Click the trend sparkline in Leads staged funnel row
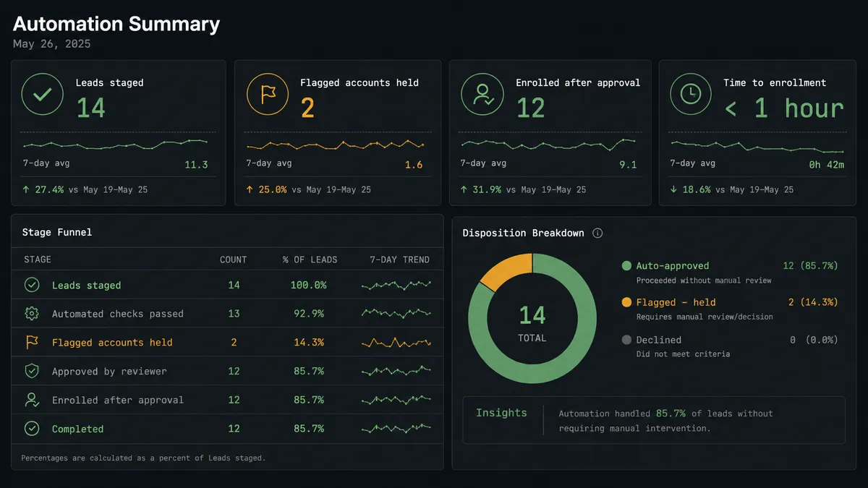Image resolution: width=868 pixels, height=488 pixels. pos(396,286)
